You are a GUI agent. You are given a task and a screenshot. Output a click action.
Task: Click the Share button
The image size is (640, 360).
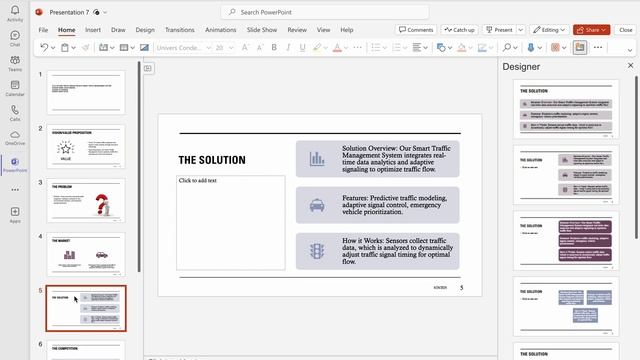coord(591,30)
